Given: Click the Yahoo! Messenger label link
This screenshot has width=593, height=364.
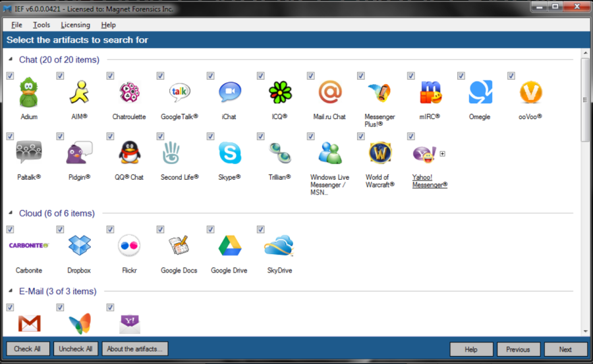Looking at the screenshot, I should 430,181.
